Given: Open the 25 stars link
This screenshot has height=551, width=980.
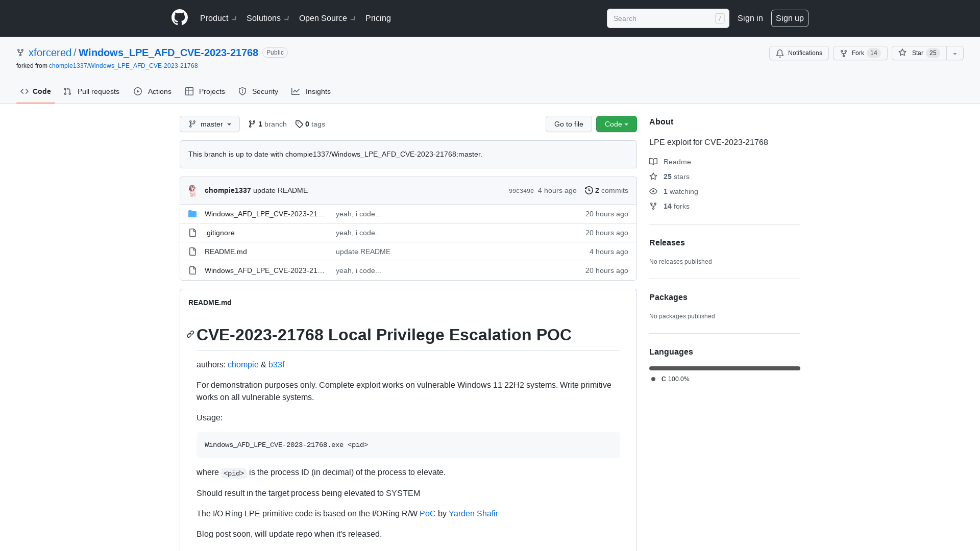Looking at the screenshot, I should point(670,177).
